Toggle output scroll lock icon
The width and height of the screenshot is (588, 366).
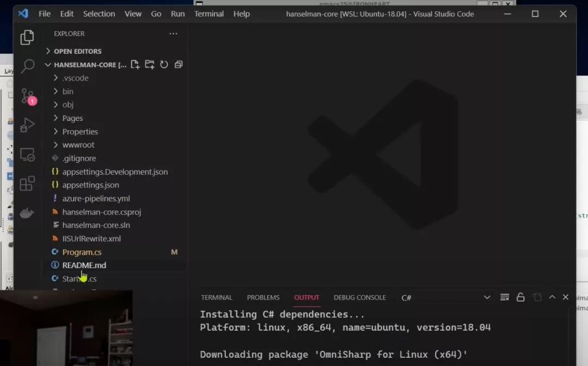[520, 297]
